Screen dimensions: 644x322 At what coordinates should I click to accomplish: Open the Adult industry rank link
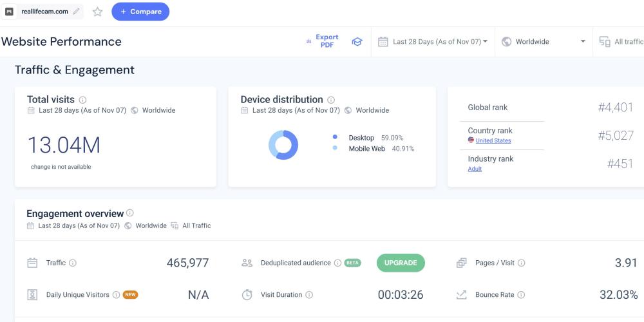(x=475, y=169)
